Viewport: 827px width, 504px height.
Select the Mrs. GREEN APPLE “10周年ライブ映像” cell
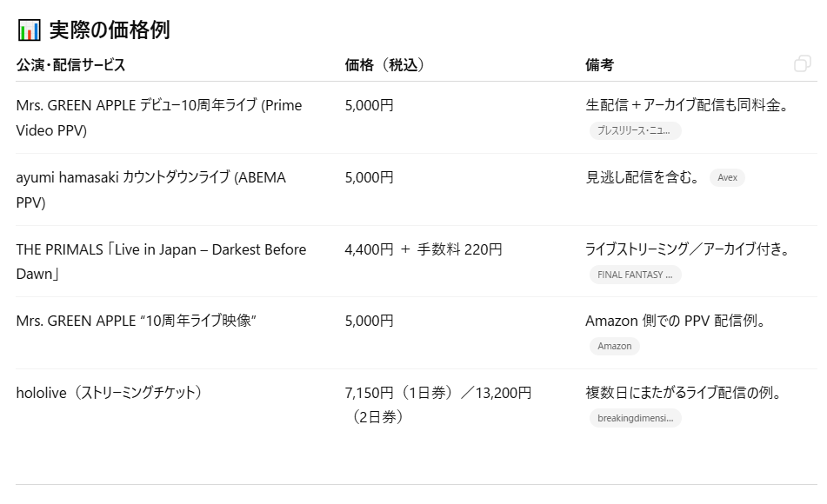pos(136,321)
